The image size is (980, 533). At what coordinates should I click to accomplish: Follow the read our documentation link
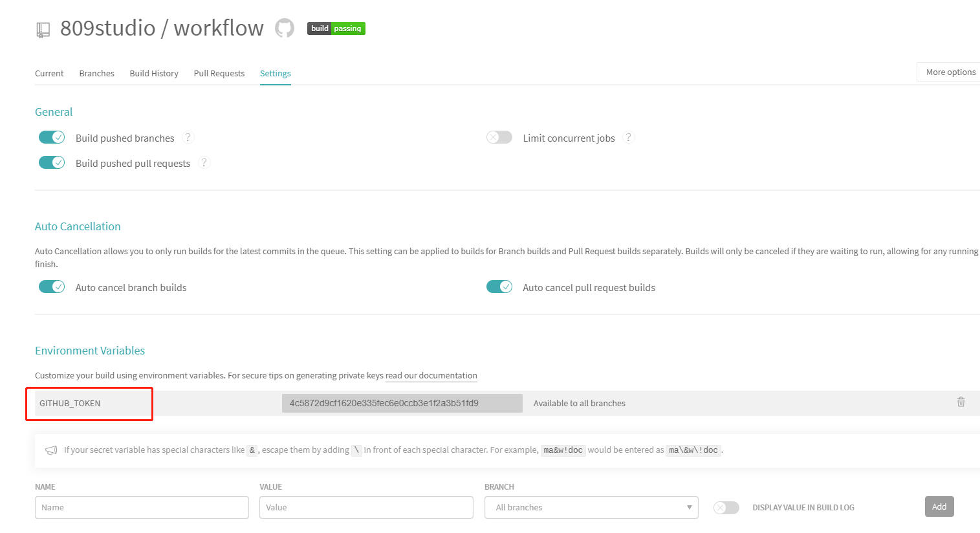coord(431,376)
